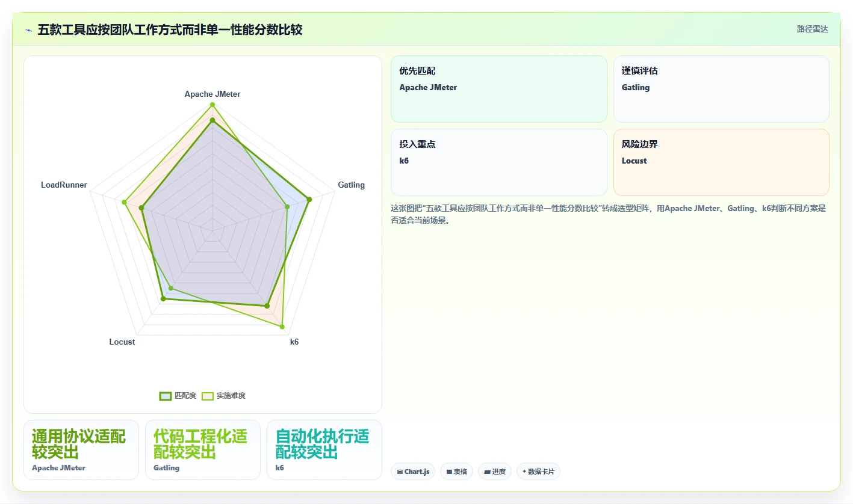Open the 投入重点 card
Viewport: 853px width, 504px height.
click(499, 162)
